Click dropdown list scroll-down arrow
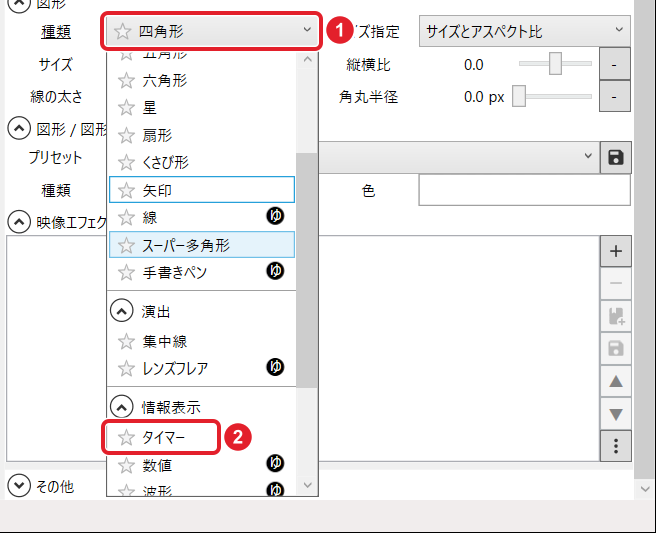This screenshot has height=533, width=656. point(307,485)
